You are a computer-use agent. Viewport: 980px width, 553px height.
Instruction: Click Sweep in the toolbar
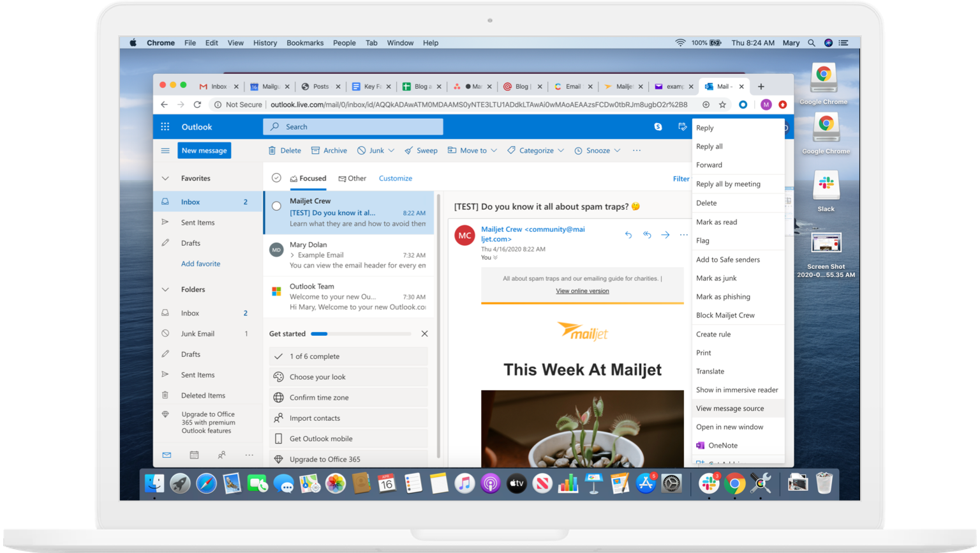[x=421, y=151]
